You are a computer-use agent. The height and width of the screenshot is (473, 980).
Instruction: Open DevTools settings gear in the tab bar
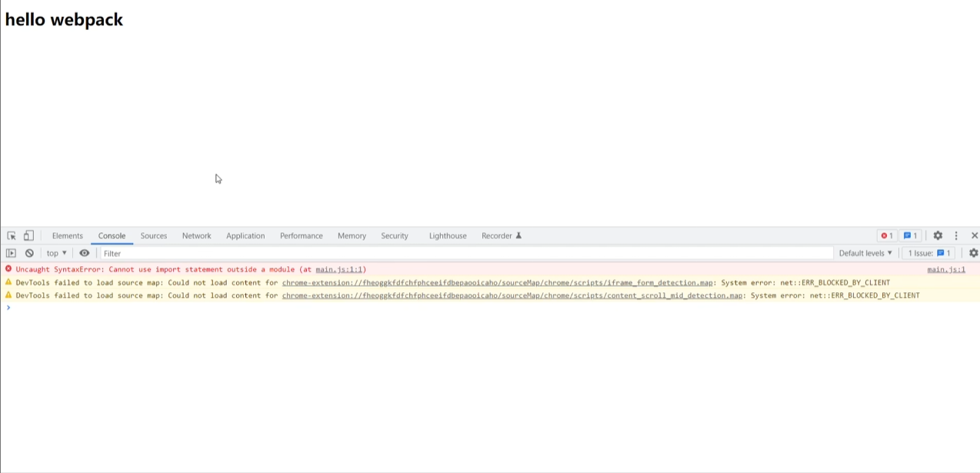938,236
